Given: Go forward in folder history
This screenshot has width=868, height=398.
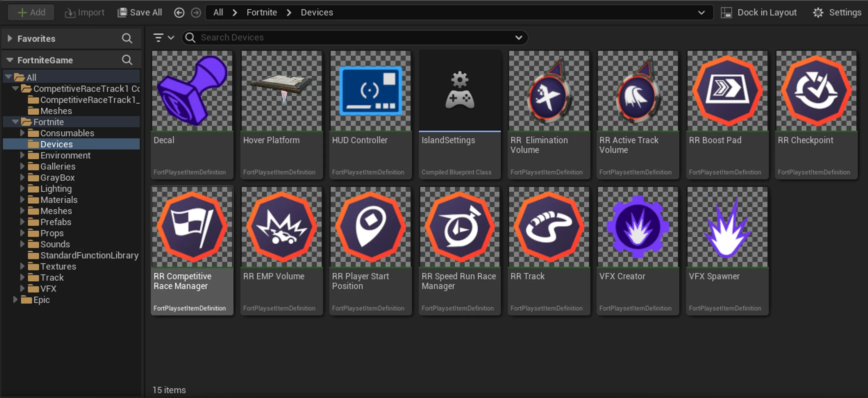Looking at the screenshot, I should 196,12.
